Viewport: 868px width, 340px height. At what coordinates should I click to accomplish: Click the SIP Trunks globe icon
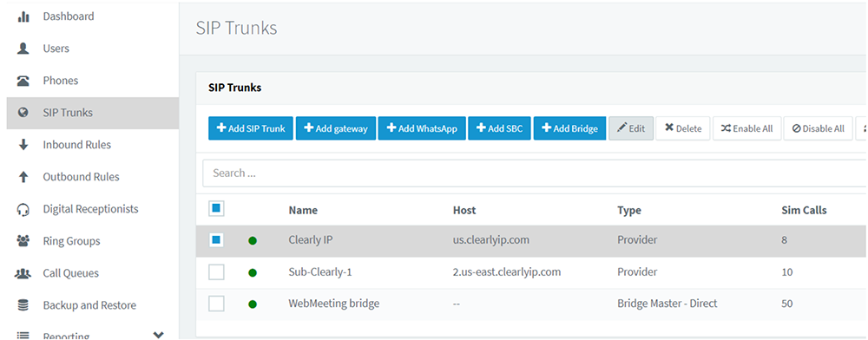(23, 113)
